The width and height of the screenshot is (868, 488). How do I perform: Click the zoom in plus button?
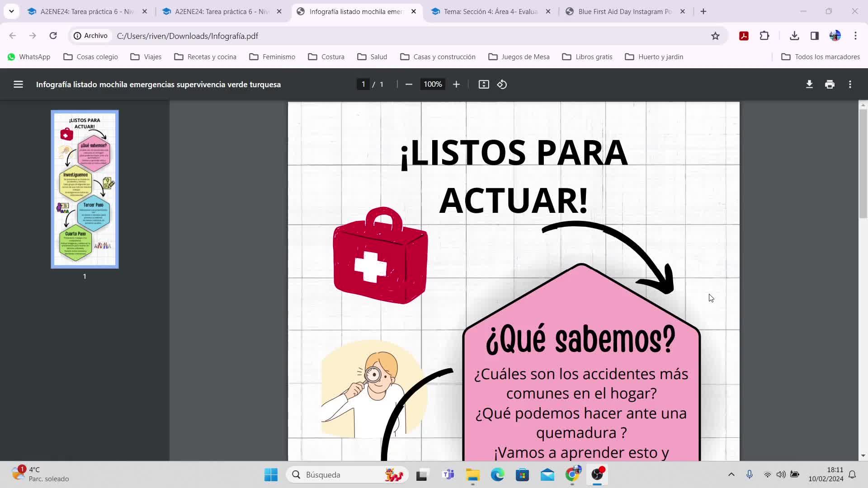(456, 84)
